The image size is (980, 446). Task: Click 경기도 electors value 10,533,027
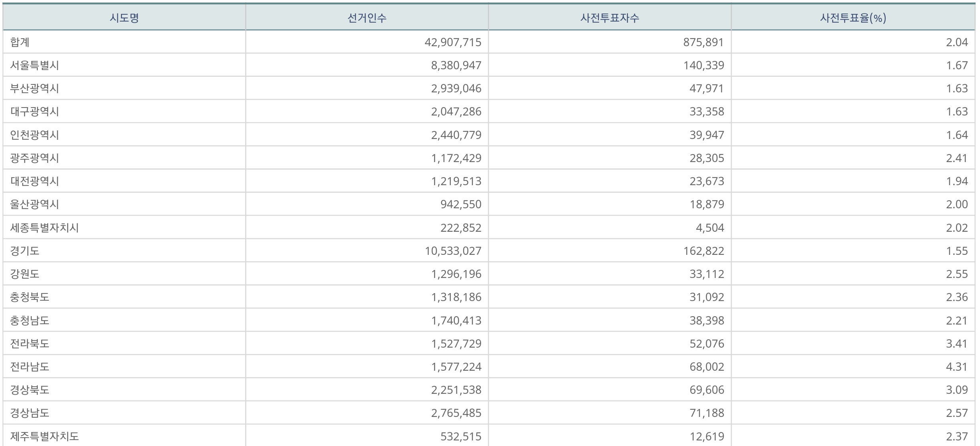click(x=453, y=250)
